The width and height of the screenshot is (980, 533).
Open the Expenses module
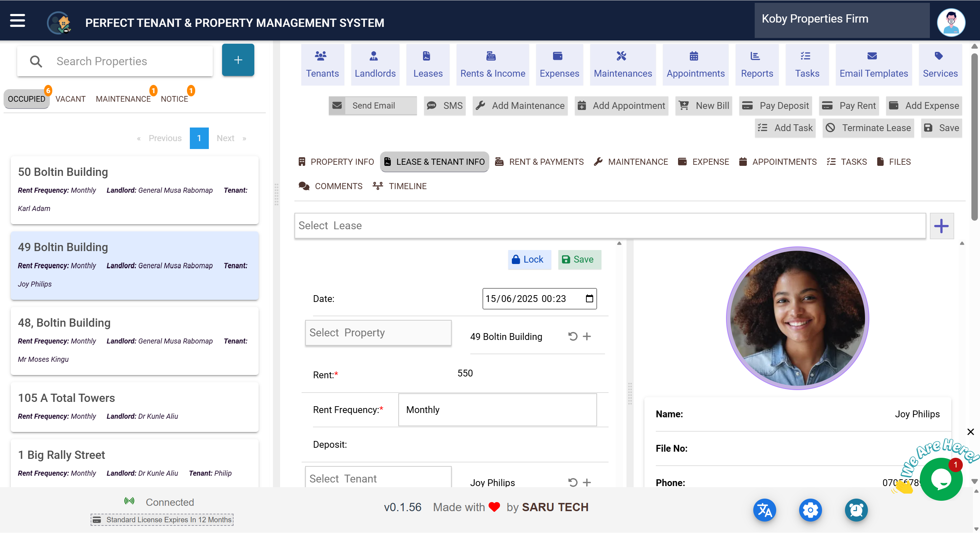559,64
